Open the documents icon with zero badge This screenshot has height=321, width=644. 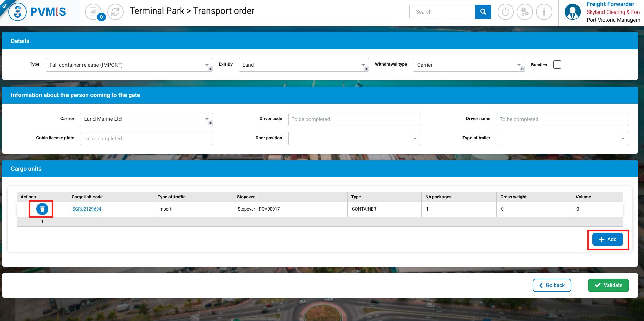pyautogui.click(x=93, y=12)
